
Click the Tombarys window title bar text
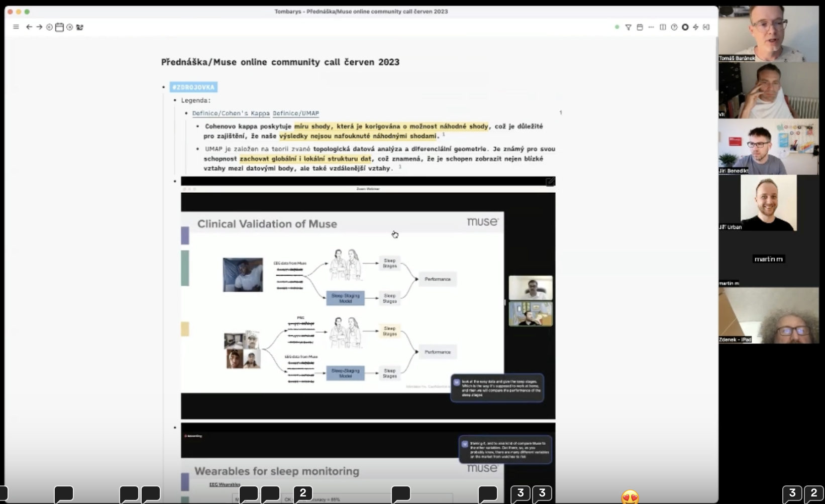pos(361,11)
